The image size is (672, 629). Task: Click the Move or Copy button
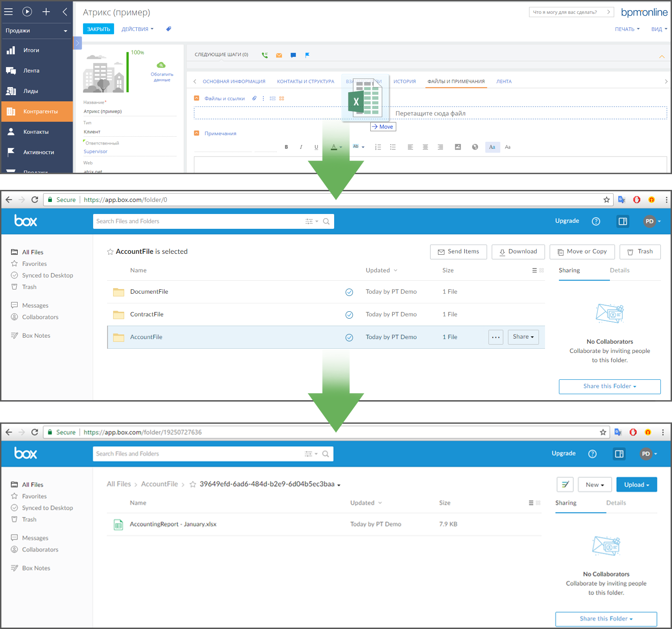tap(582, 252)
